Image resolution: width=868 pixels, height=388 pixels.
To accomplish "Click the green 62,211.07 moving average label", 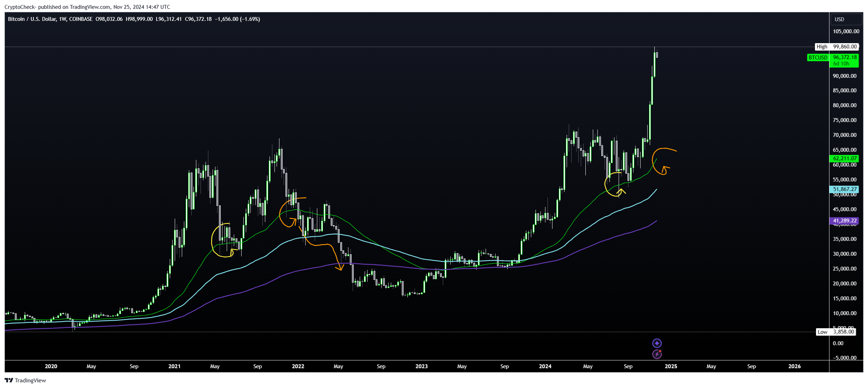I will [844, 158].
